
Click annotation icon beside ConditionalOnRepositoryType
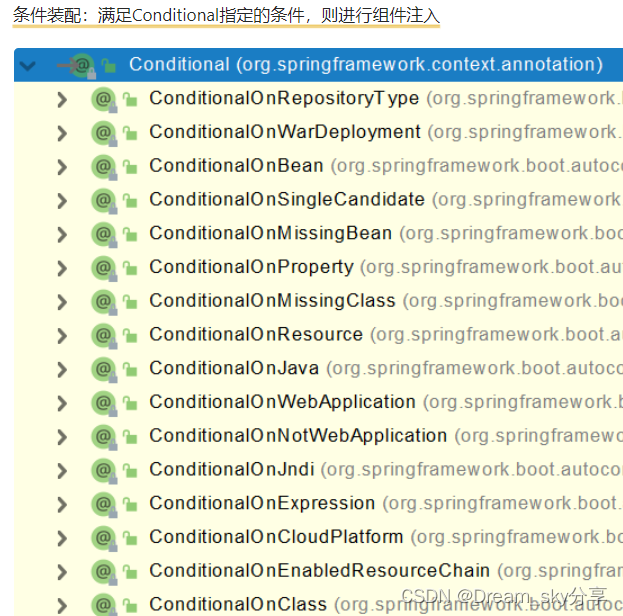click(104, 99)
